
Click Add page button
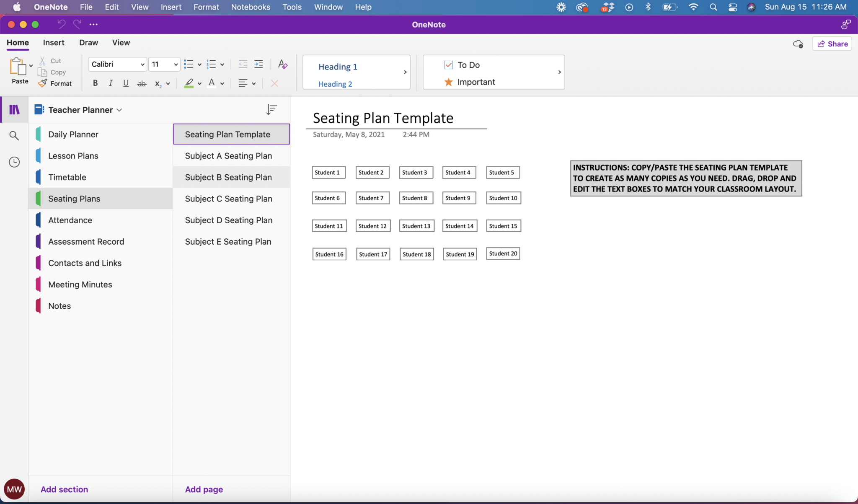[204, 489]
